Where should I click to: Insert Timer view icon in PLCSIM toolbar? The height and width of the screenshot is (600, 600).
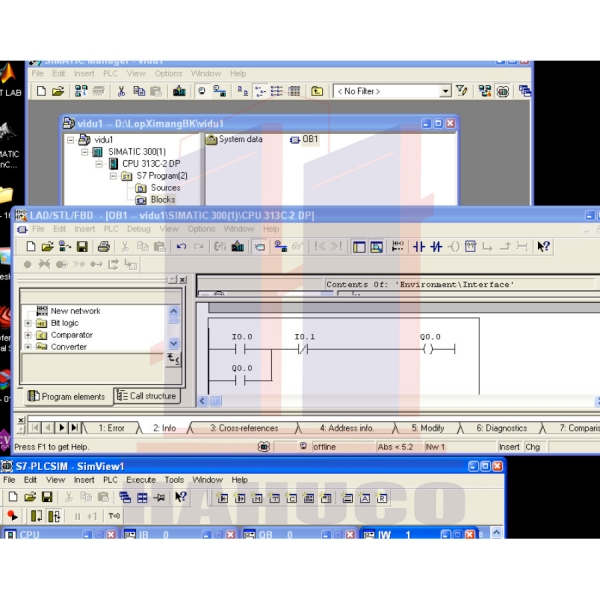(274, 498)
